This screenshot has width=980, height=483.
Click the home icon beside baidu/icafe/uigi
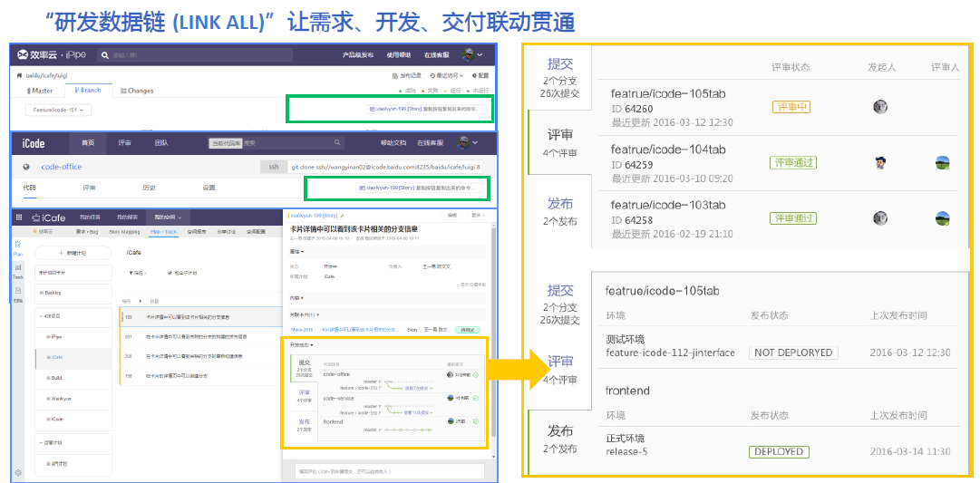[19, 75]
